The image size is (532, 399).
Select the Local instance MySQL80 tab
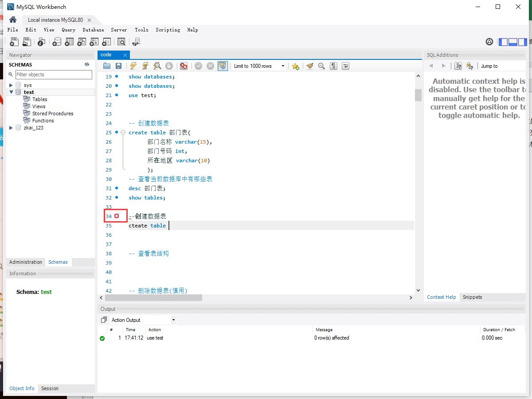55,20
